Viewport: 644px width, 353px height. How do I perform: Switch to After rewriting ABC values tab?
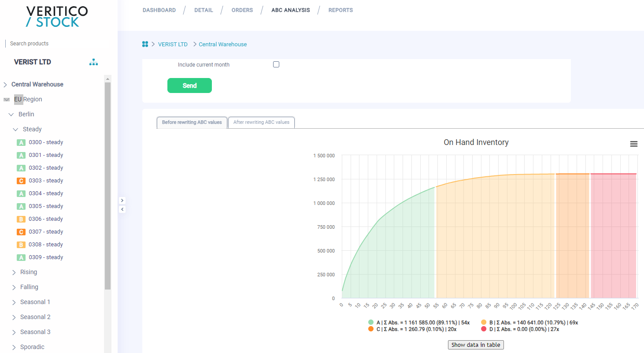261,122
